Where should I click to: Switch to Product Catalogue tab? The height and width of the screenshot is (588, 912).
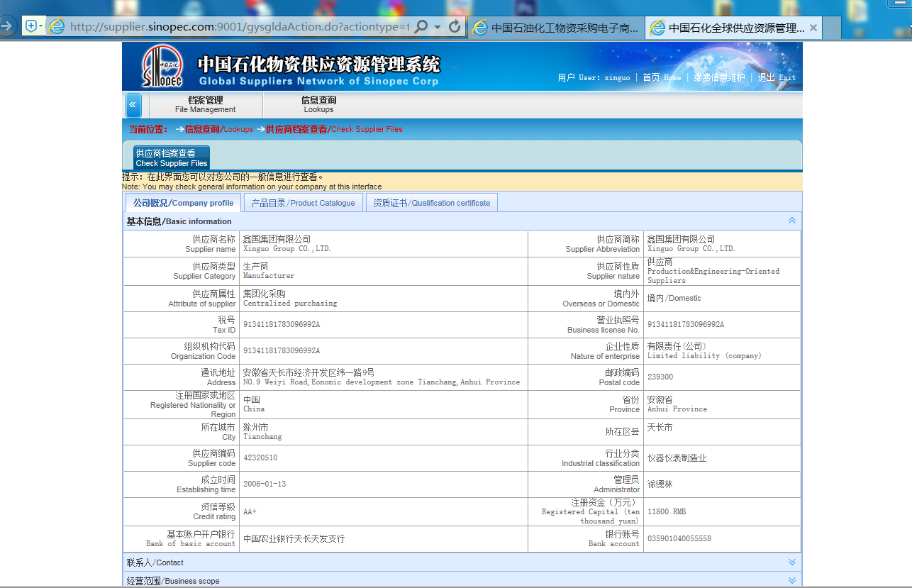(x=303, y=203)
